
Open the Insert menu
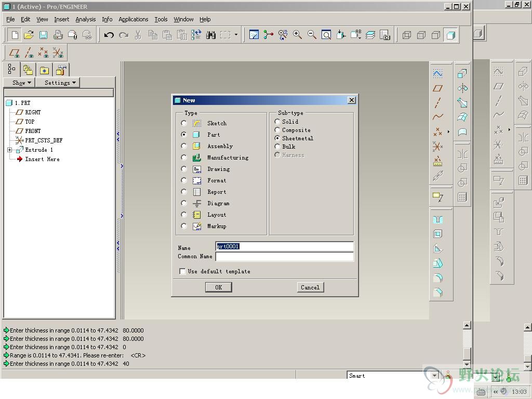click(61, 19)
